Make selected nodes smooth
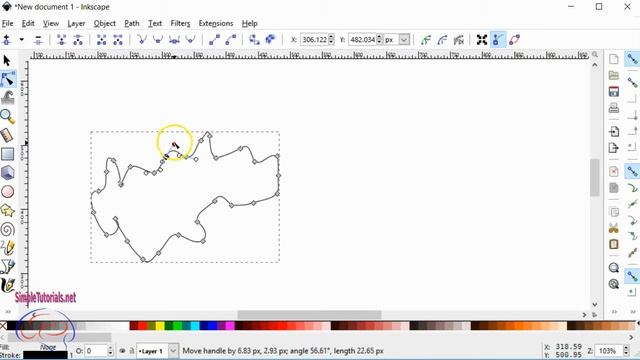 [158, 40]
